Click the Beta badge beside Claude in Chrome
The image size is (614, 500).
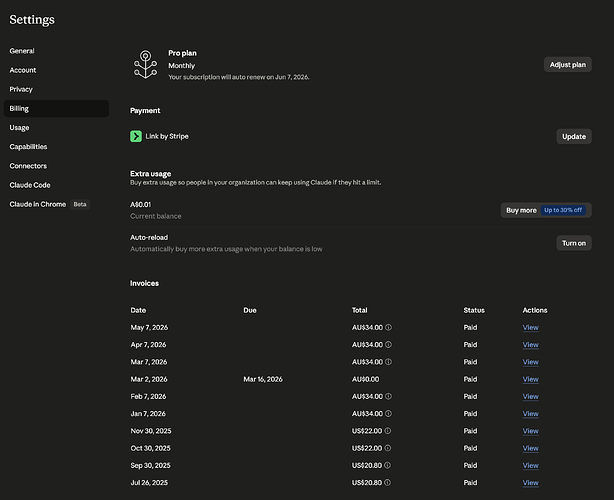(80, 204)
